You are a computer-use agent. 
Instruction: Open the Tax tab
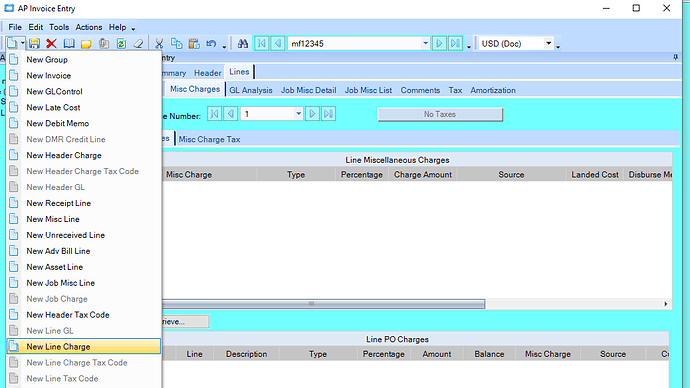pos(455,90)
